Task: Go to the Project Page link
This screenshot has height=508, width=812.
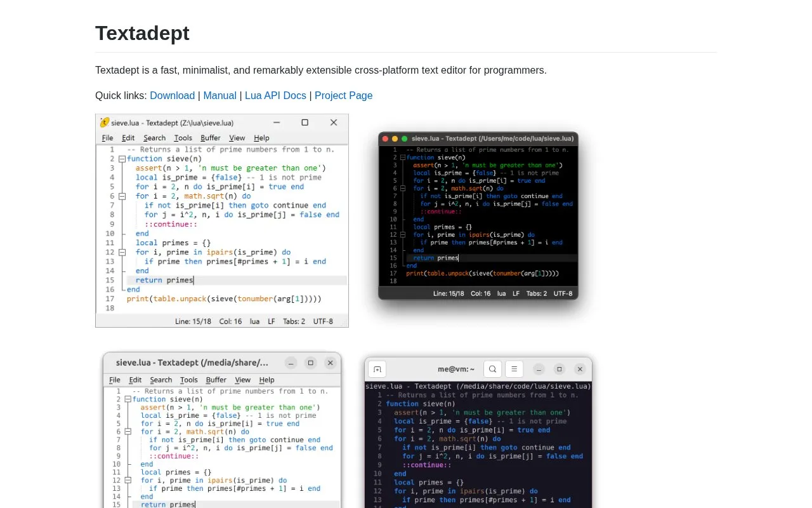Action: (343, 95)
